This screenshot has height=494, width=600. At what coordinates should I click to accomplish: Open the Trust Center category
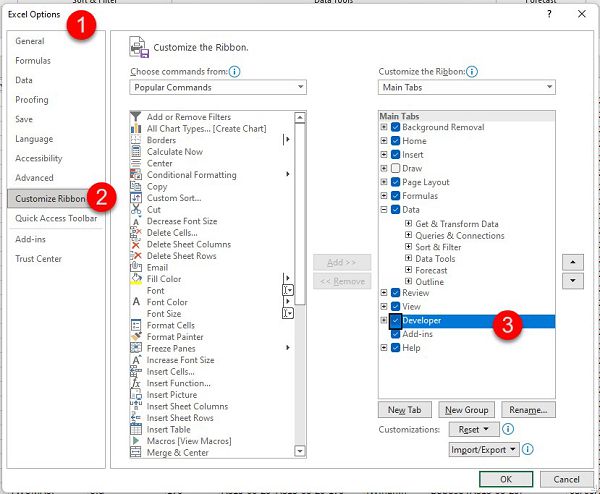(x=38, y=259)
